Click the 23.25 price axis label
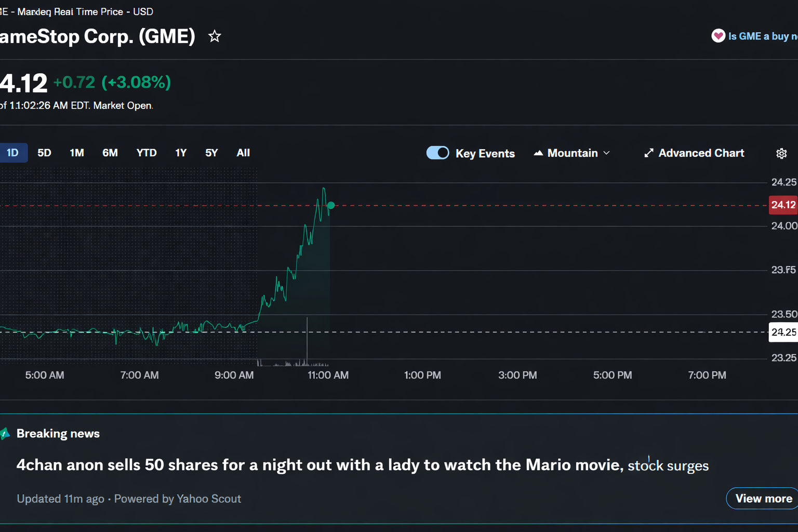 784,358
